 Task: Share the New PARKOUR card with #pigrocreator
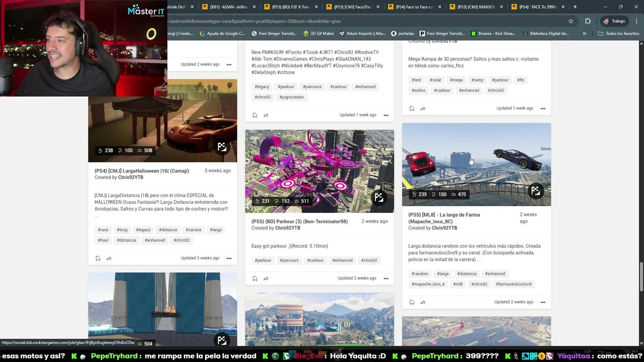pos(266,115)
